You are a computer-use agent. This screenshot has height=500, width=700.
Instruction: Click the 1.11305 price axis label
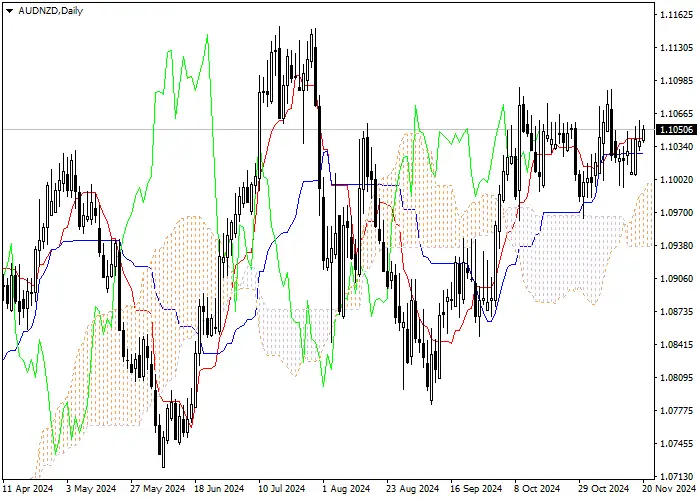(676, 48)
